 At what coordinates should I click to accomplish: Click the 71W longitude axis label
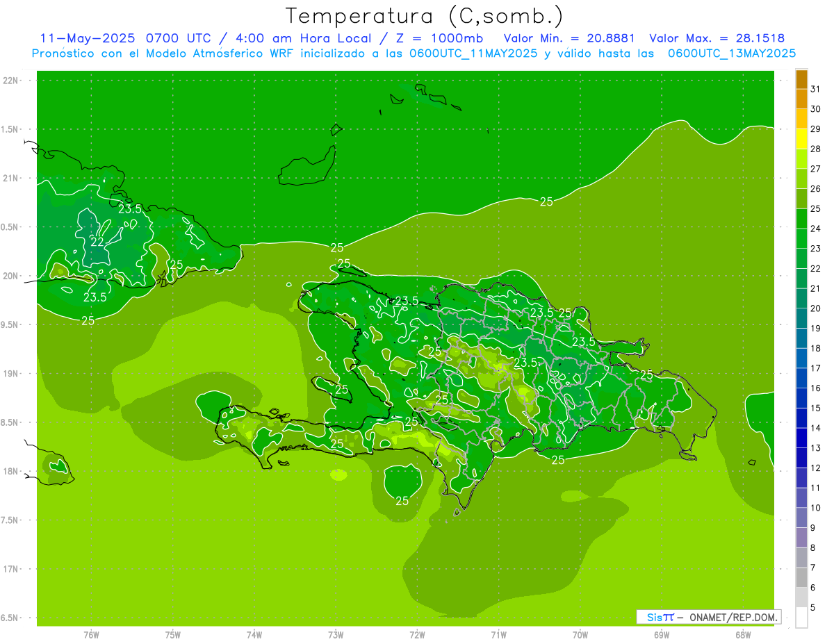(x=498, y=636)
